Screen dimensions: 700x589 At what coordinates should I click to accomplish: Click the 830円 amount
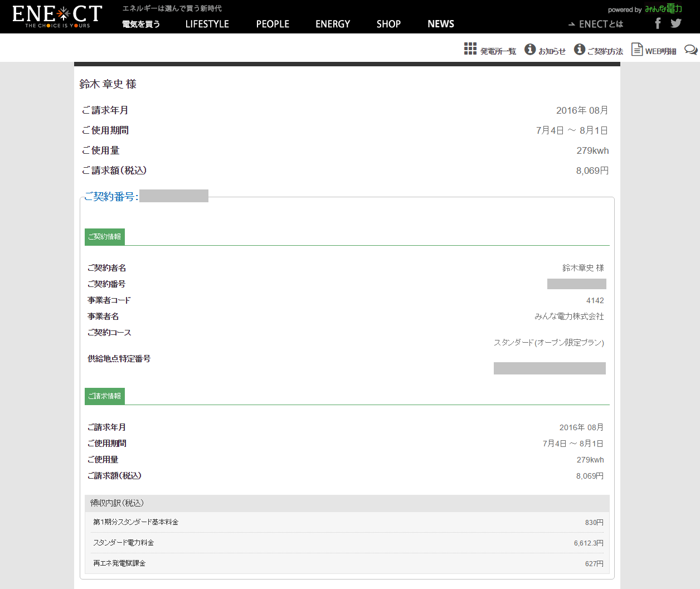[594, 522]
